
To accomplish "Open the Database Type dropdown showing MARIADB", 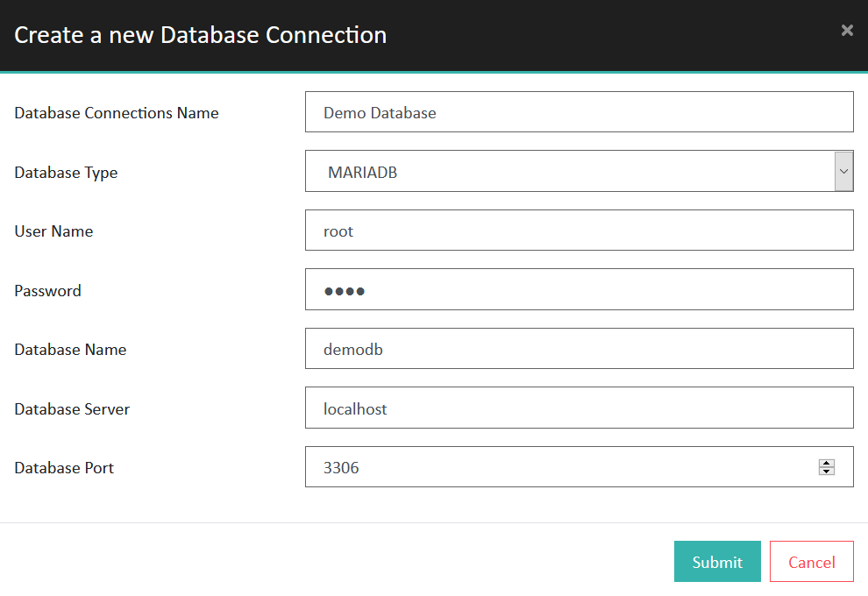I will click(x=579, y=171).
